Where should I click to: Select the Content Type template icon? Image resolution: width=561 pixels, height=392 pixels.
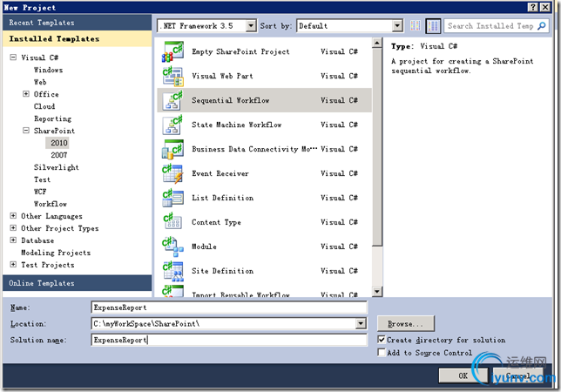(x=172, y=222)
